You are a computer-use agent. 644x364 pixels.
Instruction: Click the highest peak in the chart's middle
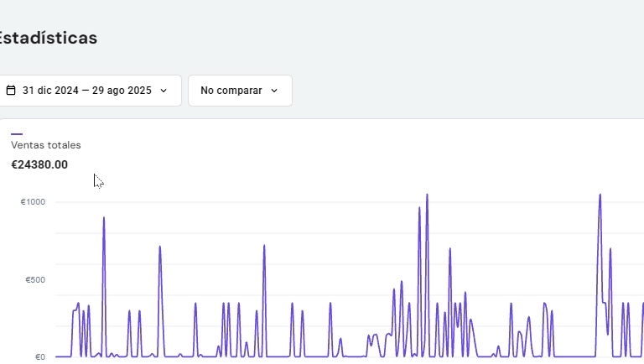click(x=427, y=195)
